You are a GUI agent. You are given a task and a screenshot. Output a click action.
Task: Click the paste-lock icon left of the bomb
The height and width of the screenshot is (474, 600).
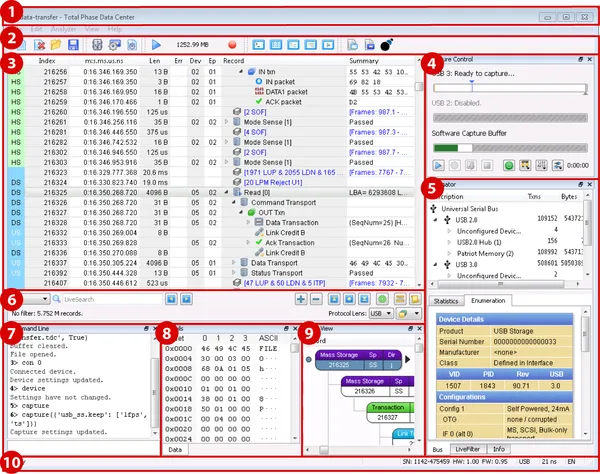pyautogui.click(x=369, y=45)
